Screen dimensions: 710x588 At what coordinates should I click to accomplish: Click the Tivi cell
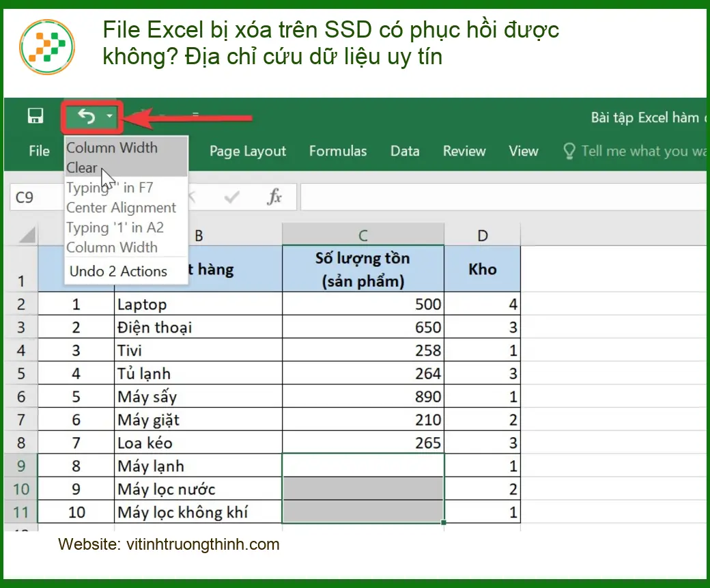pyautogui.click(x=199, y=350)
